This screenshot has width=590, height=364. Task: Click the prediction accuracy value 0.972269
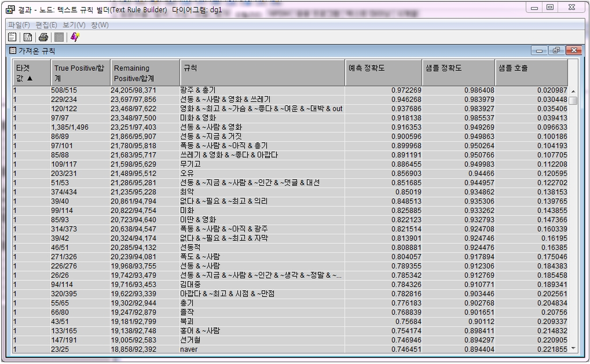click(x=406, y=90)
